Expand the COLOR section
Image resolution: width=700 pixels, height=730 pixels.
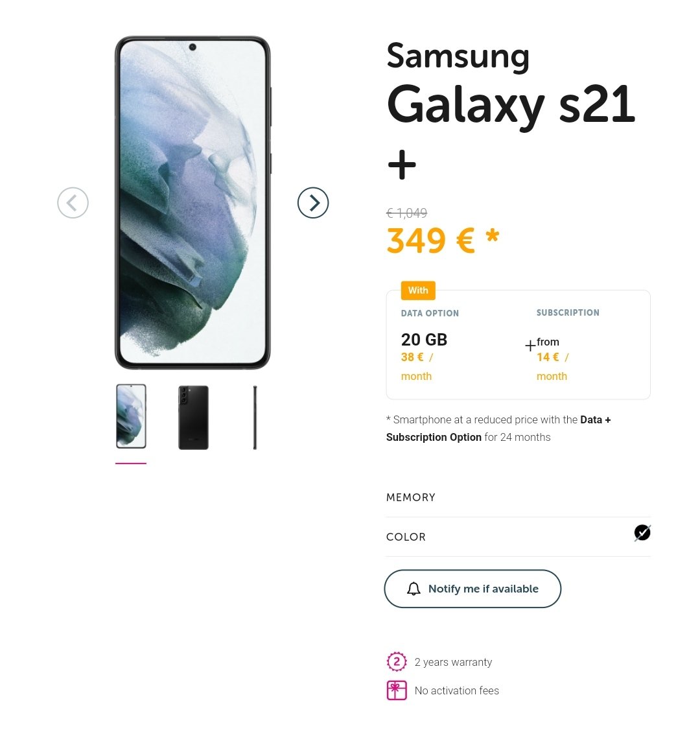[x=518, y=537]
